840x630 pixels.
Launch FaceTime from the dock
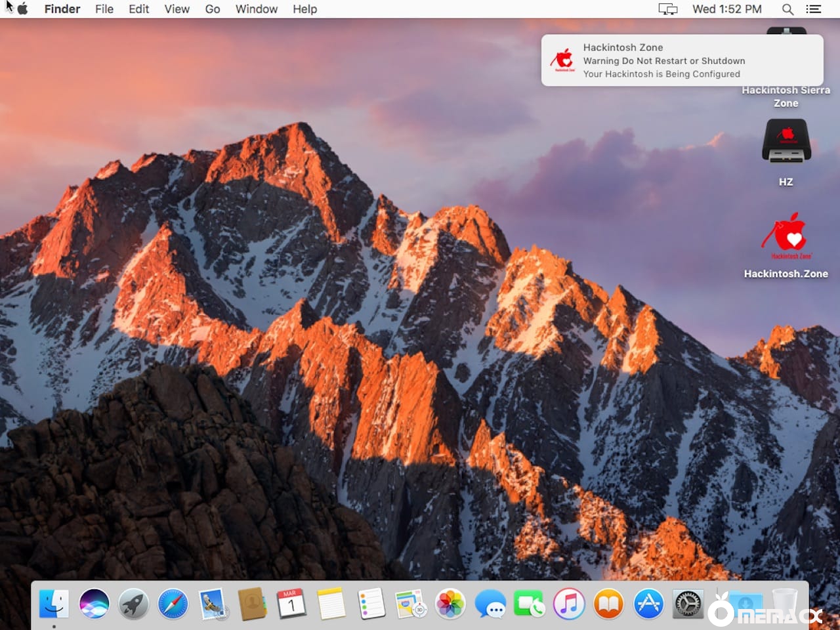pos(529,604)
